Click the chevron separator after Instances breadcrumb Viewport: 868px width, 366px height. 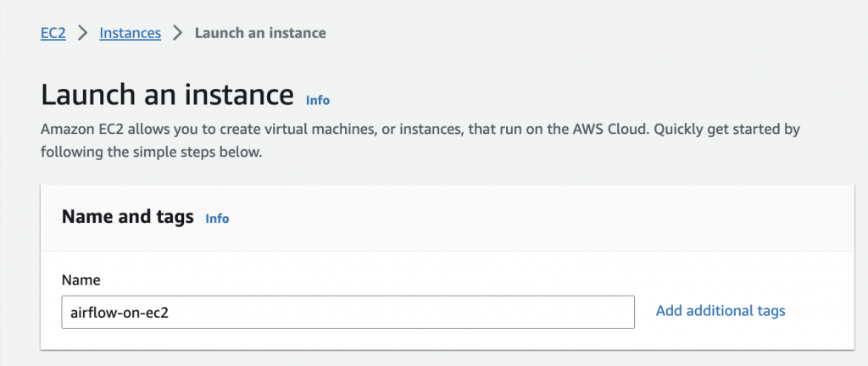click(178, 33)
